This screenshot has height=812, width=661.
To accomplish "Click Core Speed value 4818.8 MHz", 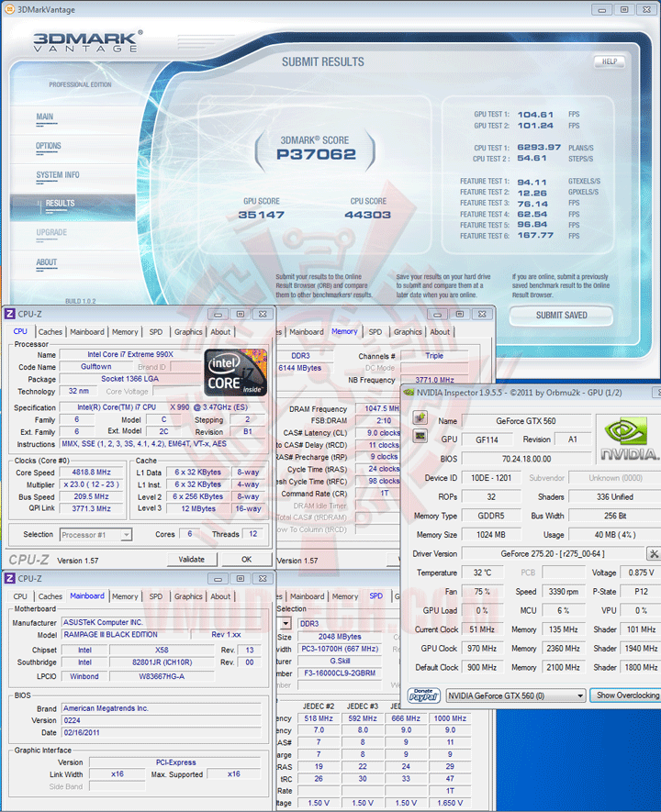I will [91, 473].
